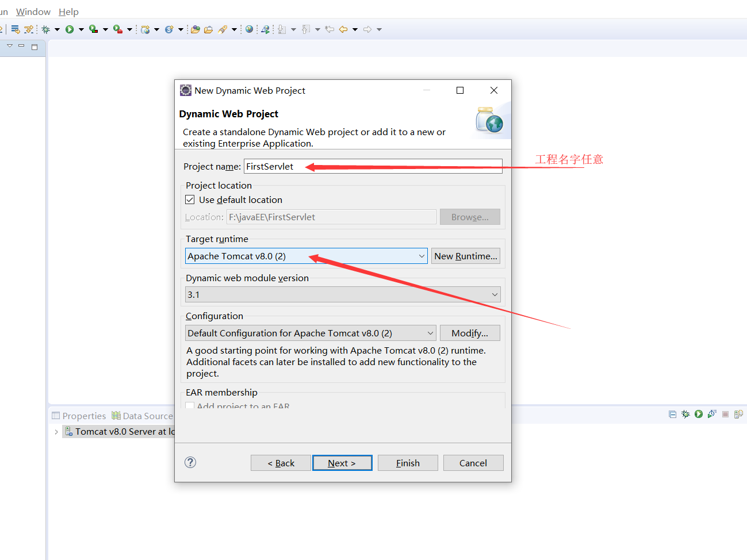Open the Dynamic web module version dropdown

pyautogui.click(x=343, y=294)
